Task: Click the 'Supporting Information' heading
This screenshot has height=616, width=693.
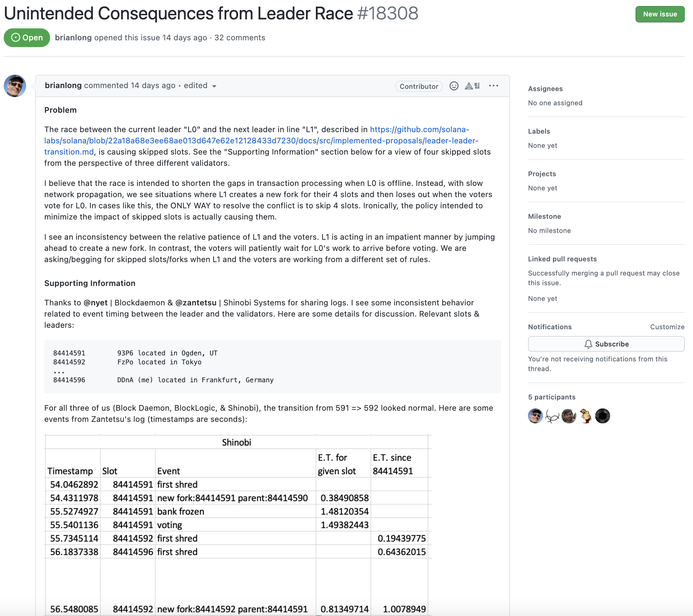Action: (x=90, y=283)
